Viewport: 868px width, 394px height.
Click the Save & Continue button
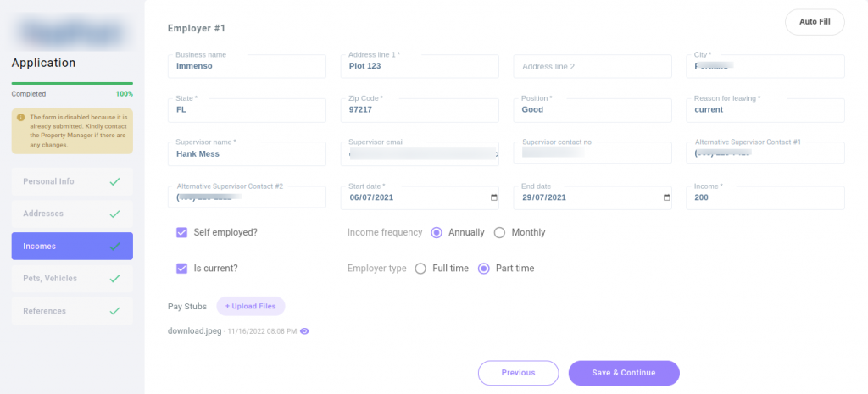[624, 373]
